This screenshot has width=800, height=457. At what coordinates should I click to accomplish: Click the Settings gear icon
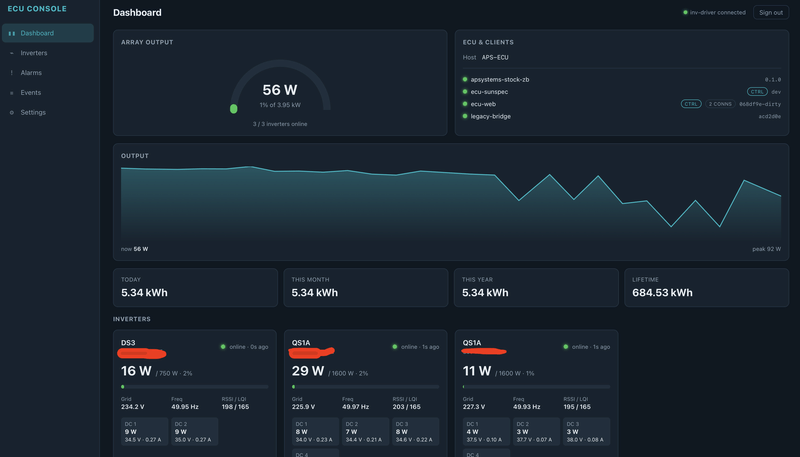point(12,113)
